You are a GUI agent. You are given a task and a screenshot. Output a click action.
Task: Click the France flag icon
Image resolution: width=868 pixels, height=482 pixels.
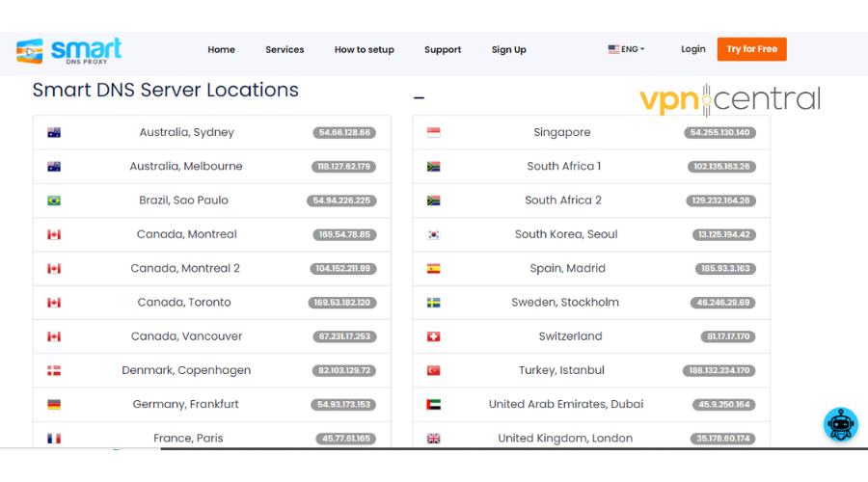tap(54, 439)
